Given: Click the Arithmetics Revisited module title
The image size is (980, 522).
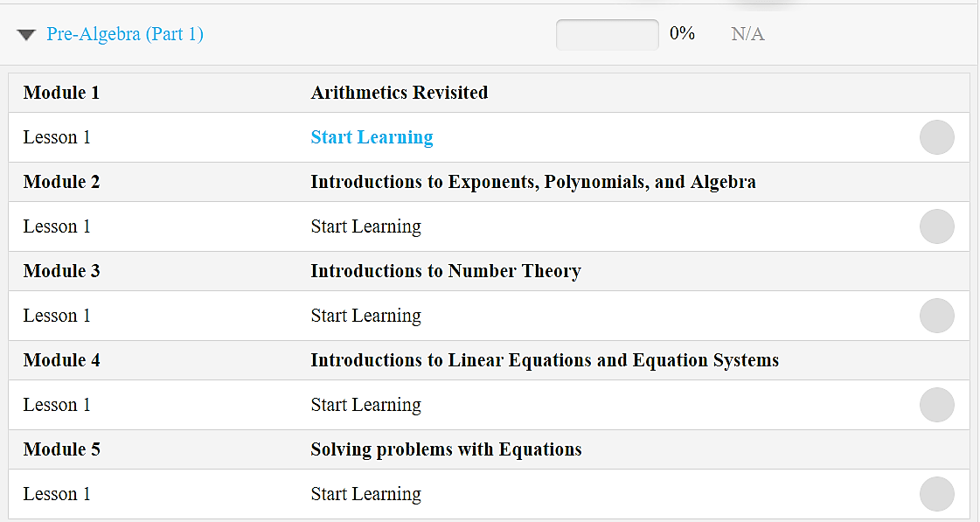Looking at the screenshot, I should (x=400, y=93).
